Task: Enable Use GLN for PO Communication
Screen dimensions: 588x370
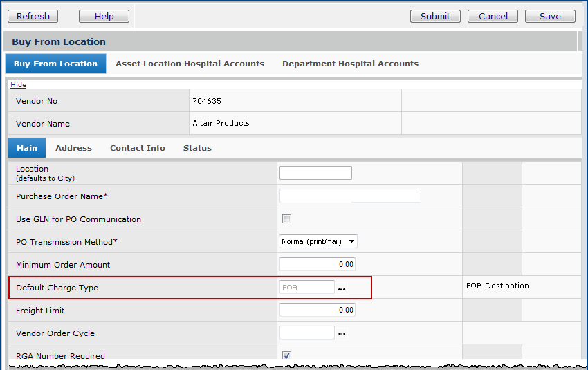Action: click(x=286, y=219)
